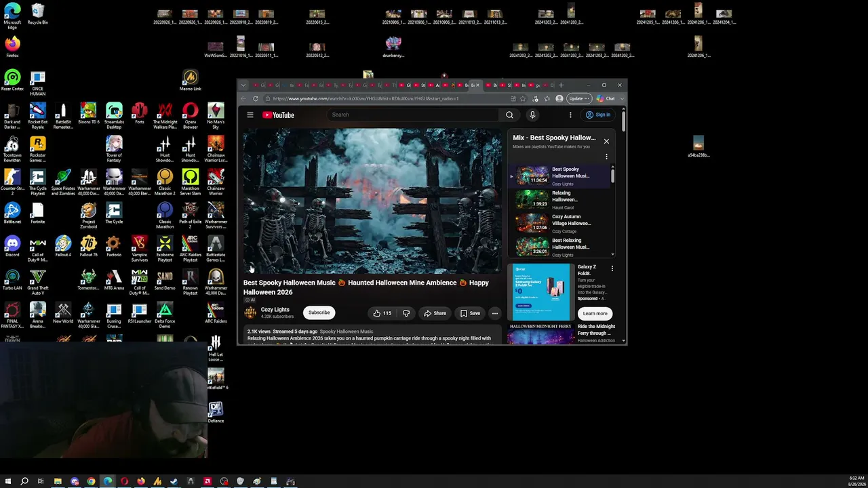Viewport: 868px width, 488px height.
Task: Open Masno Link desktop shortcut
Action: tap(190, 80)
